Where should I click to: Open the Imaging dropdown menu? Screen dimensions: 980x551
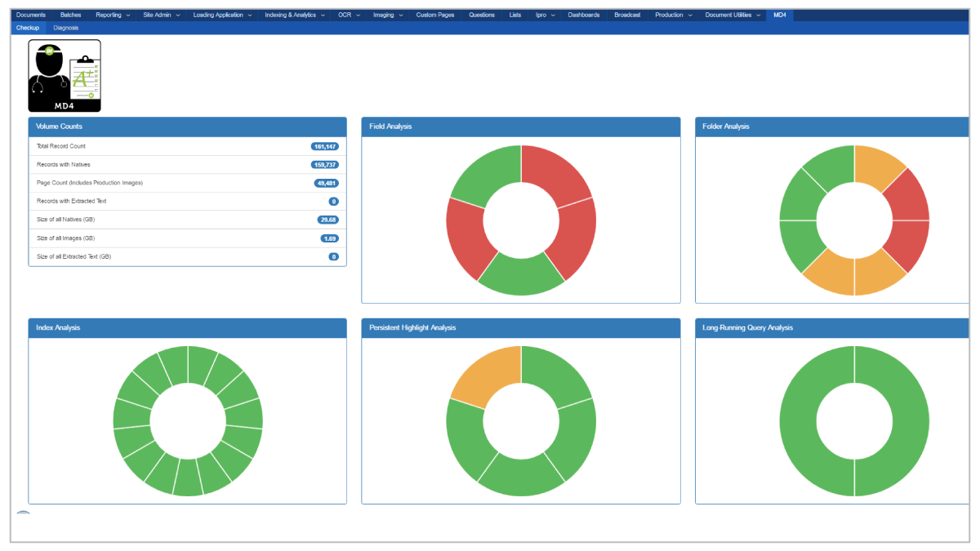[x=388, y=15]
